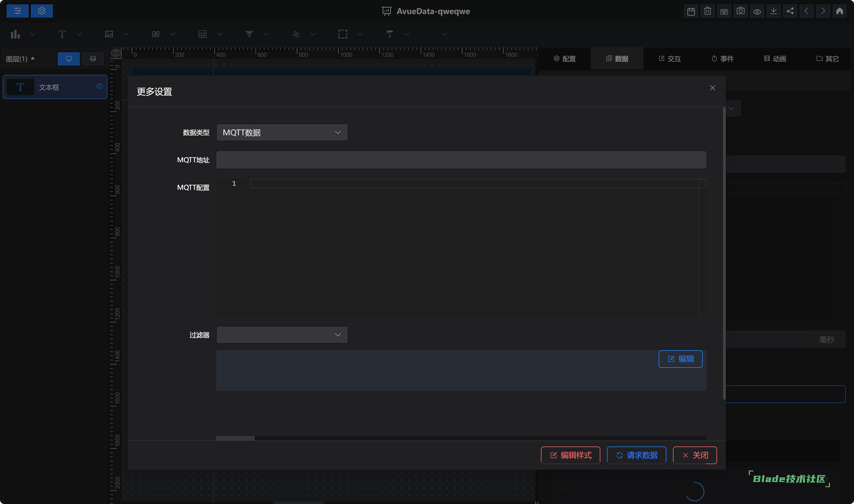
Task: Click the undo left arrow icon
Action: pyautogui.click(x=806, y=11)
